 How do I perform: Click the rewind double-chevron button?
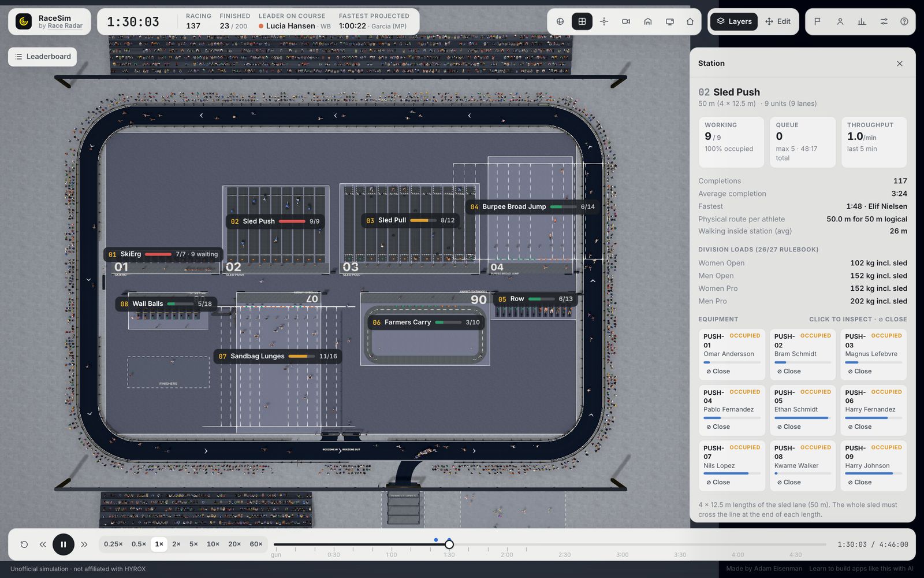tap(43, 544)
